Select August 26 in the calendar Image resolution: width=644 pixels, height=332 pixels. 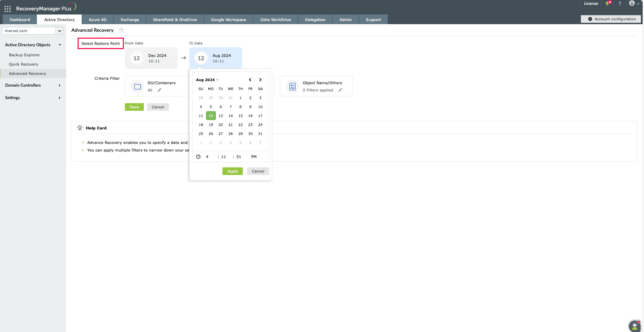coord(211,134)
